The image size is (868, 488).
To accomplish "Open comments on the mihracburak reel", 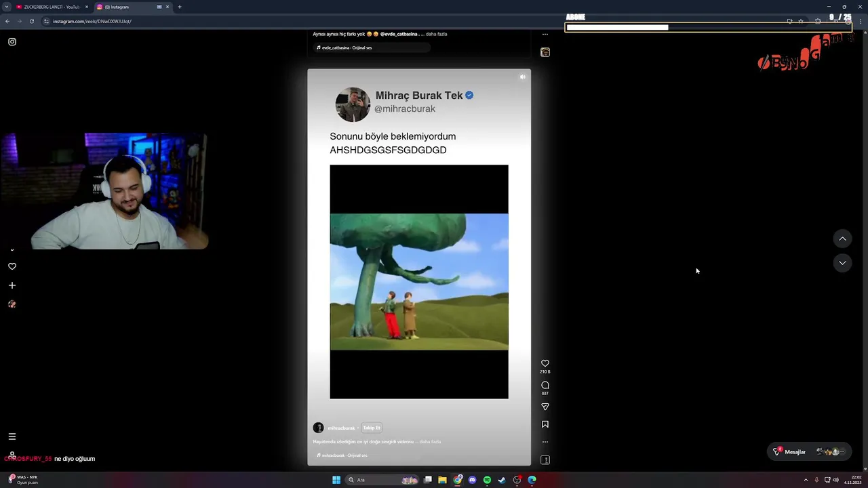I will [x=545, y=385].
